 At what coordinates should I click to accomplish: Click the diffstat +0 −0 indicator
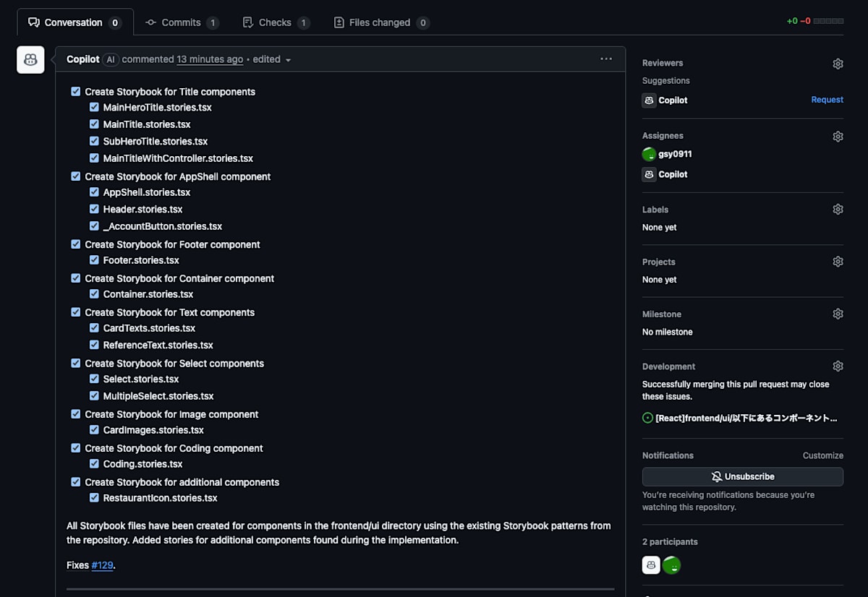pyautogui.click(x=815, y=22)
